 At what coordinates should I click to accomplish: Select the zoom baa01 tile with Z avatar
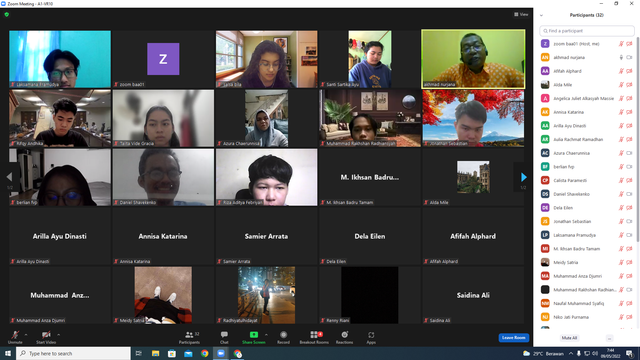[x=163, y=59]
